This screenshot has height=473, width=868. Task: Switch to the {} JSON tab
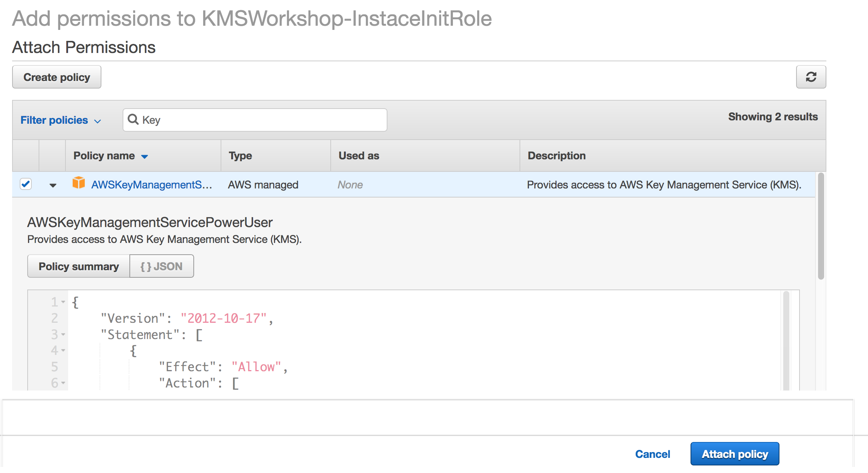[162, 266]
